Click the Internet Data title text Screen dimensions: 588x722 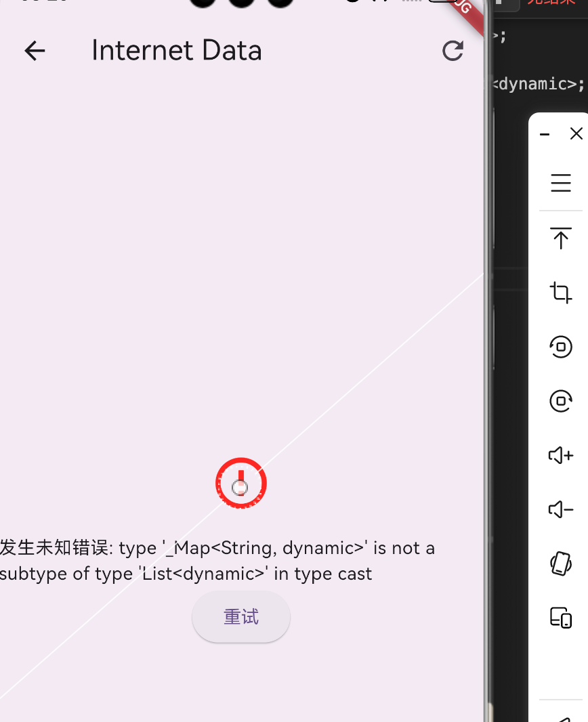click(x=177, y=50)
